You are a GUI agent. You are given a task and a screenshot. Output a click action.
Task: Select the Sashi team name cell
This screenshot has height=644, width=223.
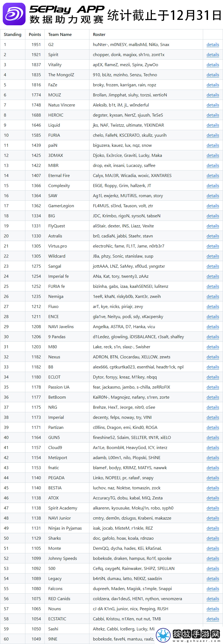click(67, 629)
